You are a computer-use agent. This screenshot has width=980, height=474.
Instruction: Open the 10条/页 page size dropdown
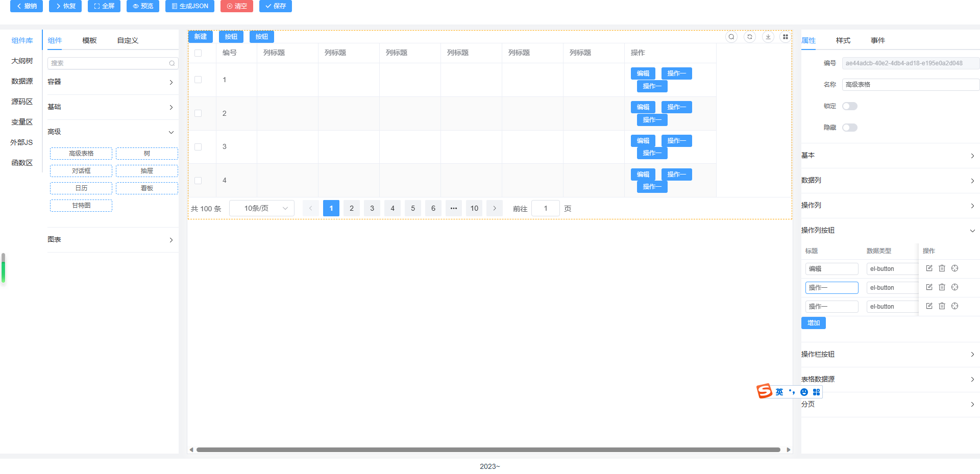[262, 208]
